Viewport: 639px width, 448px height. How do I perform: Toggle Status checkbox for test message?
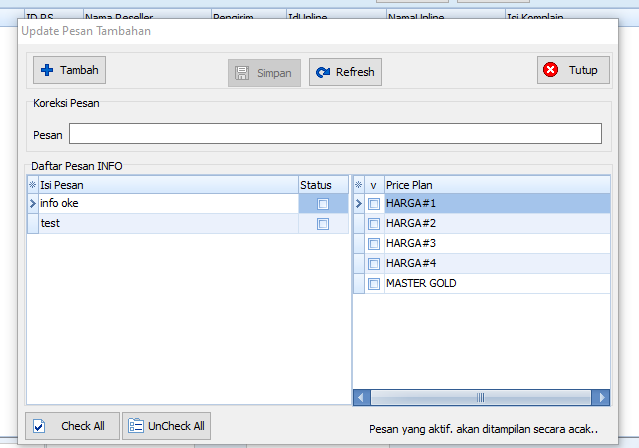click(x=322, y=224)
